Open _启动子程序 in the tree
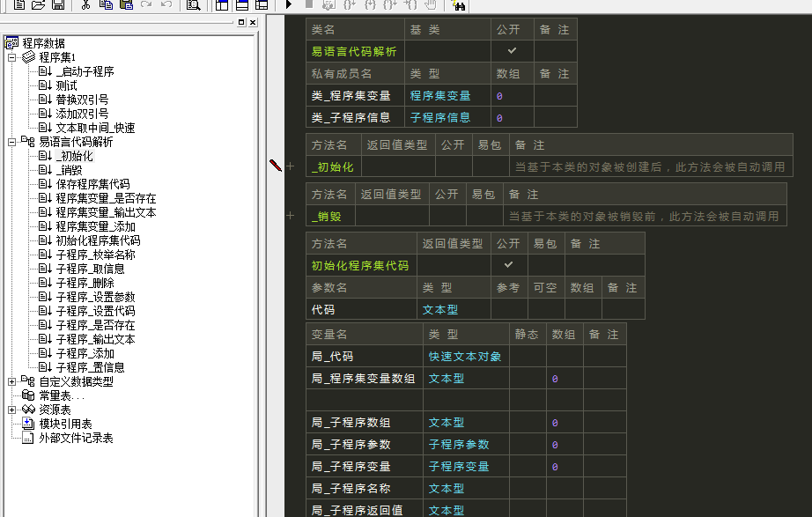 point(85,71)
